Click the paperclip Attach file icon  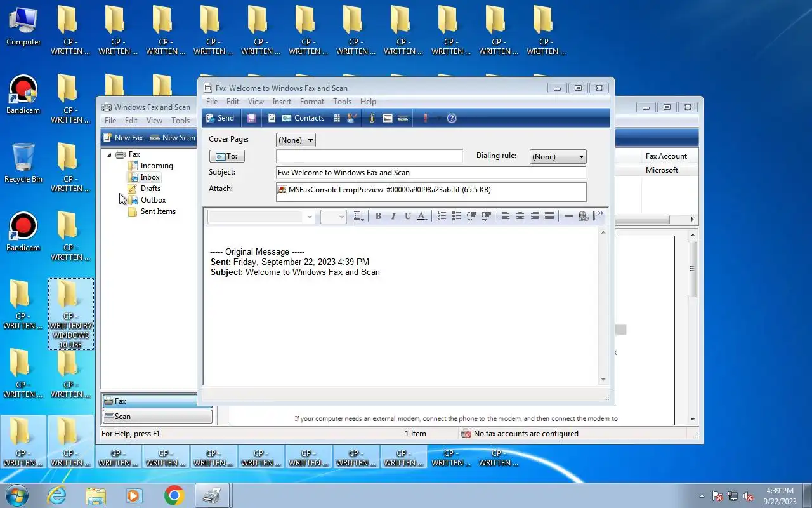click(372, 118)
